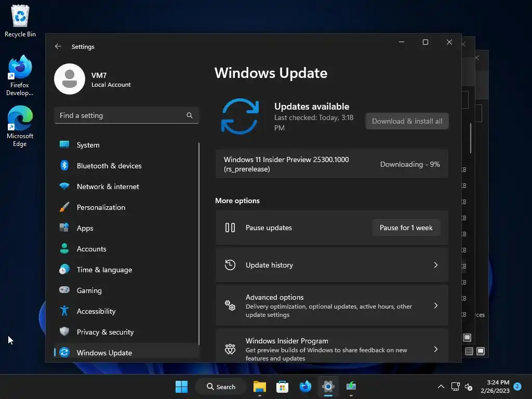Open Firefox from the taskbar
Screen dimensions: 532x399
point(305,387)
